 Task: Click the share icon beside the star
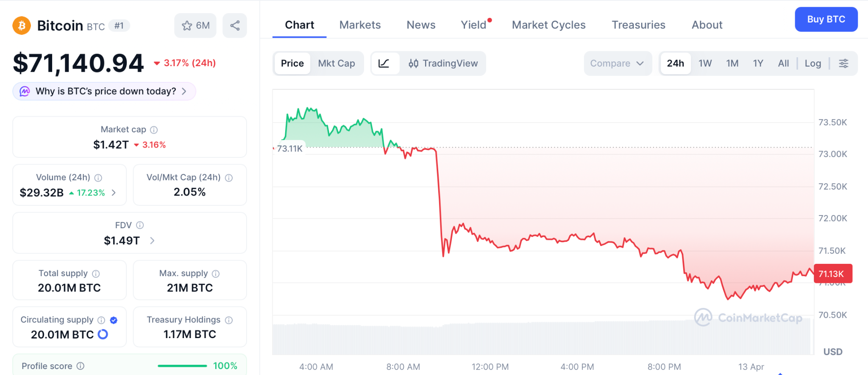(234, 25)
